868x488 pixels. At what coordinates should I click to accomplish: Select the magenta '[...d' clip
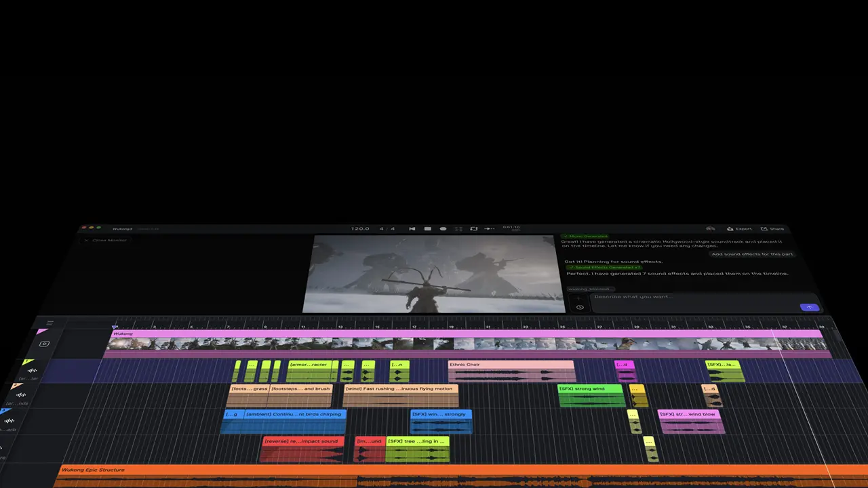pos(625,371)
